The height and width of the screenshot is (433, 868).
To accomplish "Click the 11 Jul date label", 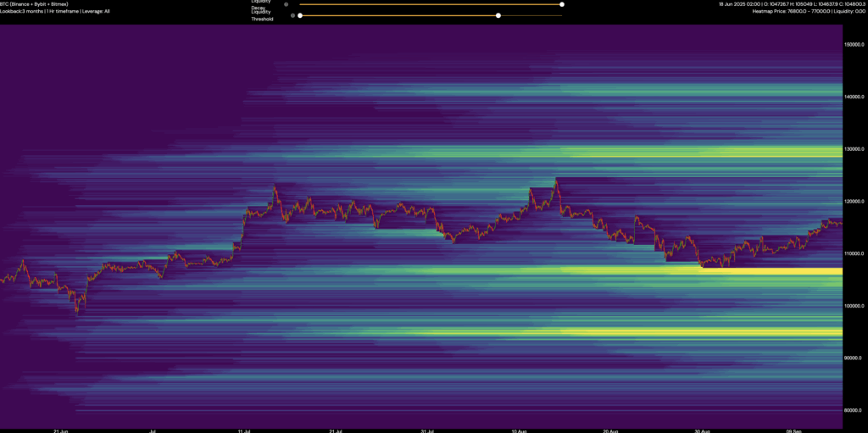I will [x=244, y=430].
